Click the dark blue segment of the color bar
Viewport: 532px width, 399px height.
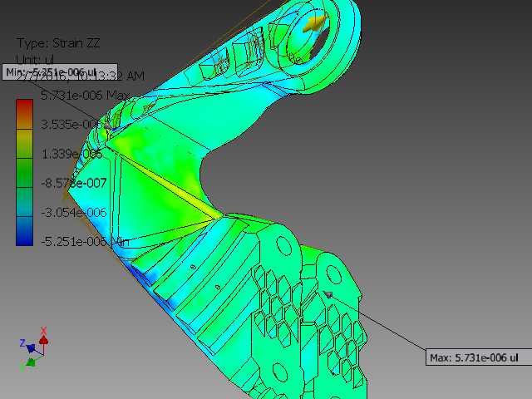coord(24,231)
